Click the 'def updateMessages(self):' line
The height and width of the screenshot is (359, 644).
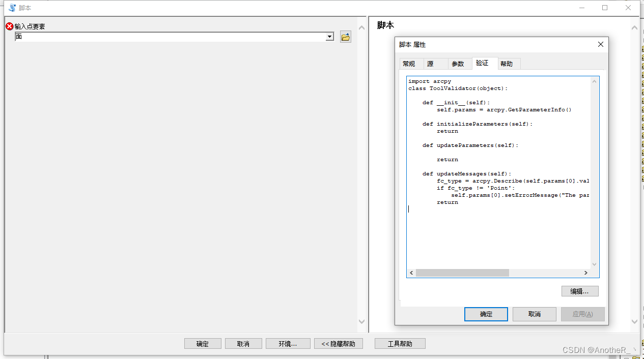(x=467, y=174)
